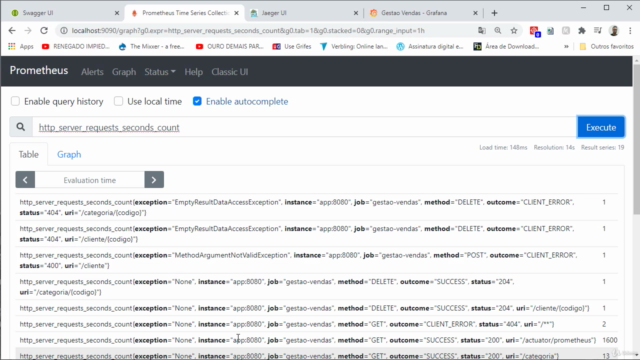Screen dimensions: 640x360
Task: Toggle Use local time checkbox
Action: [x=118, y=101]
